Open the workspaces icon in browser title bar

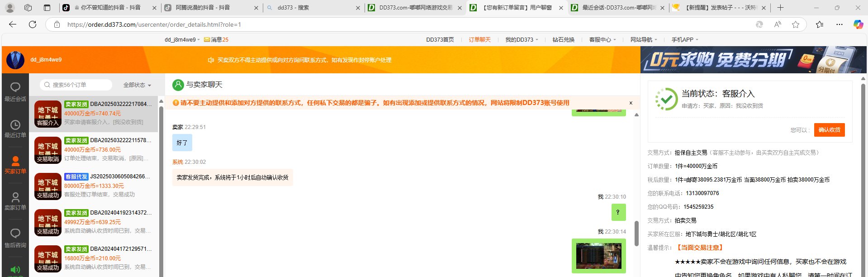tap(28, 8)
